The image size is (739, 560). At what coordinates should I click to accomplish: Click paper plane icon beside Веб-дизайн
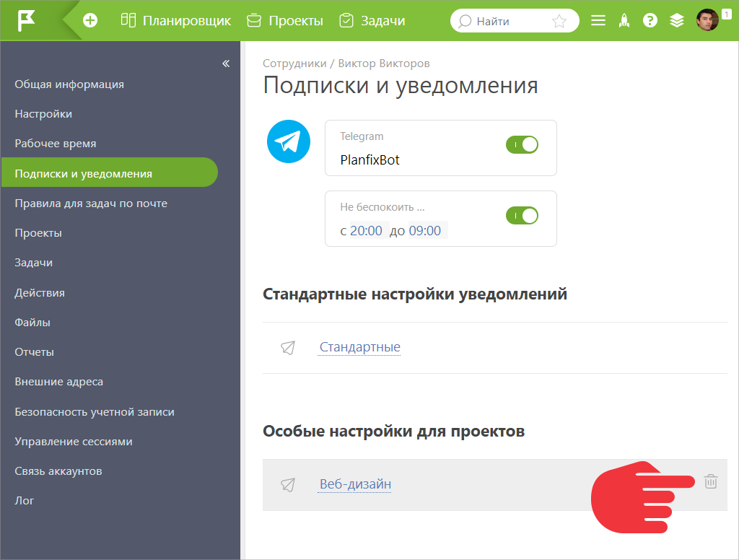(x=288, y=484)
